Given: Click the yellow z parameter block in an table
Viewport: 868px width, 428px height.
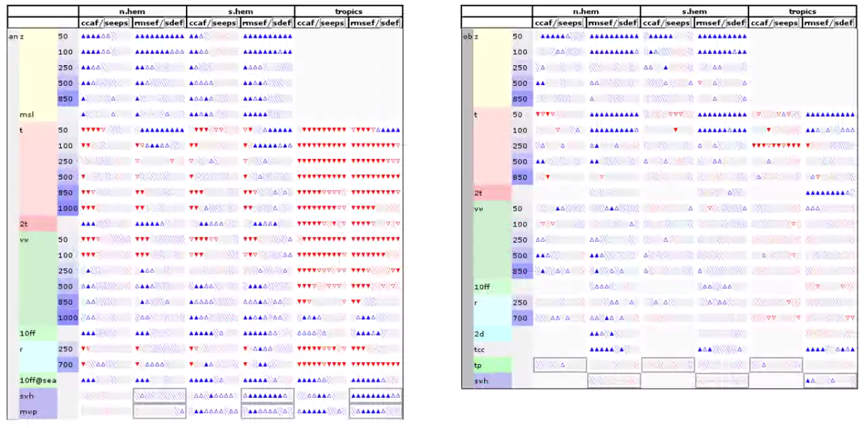Looking at the screenshot, I should (37, 68).
